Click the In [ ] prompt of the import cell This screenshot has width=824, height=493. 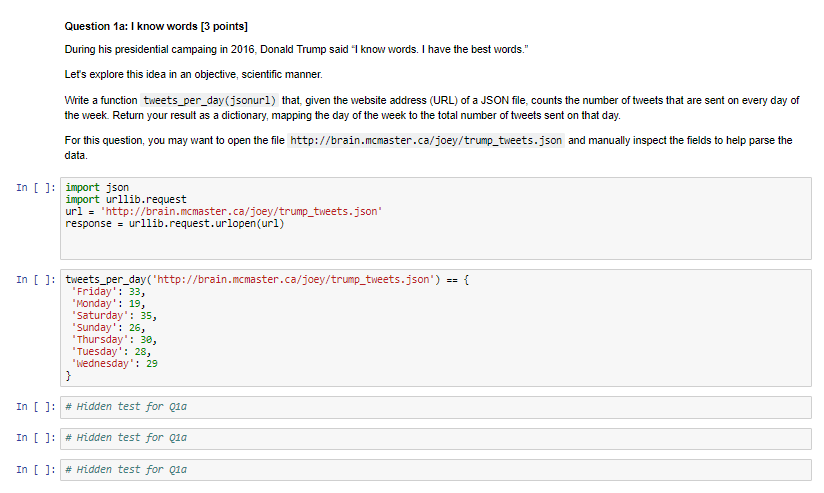click(35, 188)
